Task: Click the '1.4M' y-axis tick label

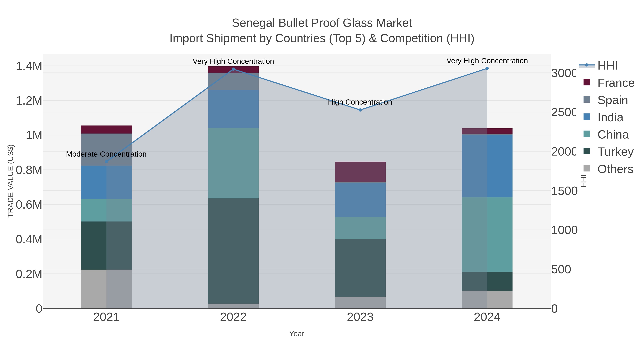Action: 29,66
